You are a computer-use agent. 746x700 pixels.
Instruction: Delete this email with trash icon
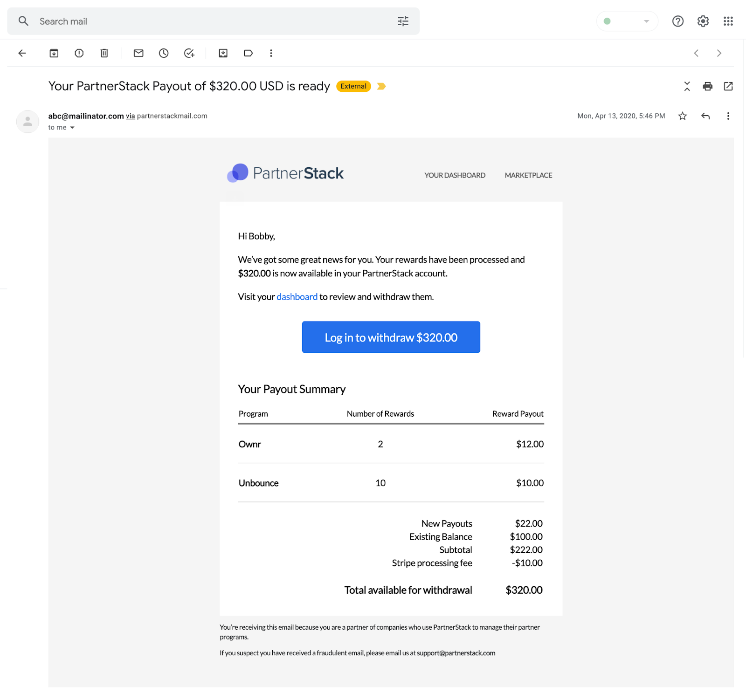pos(104,53)
